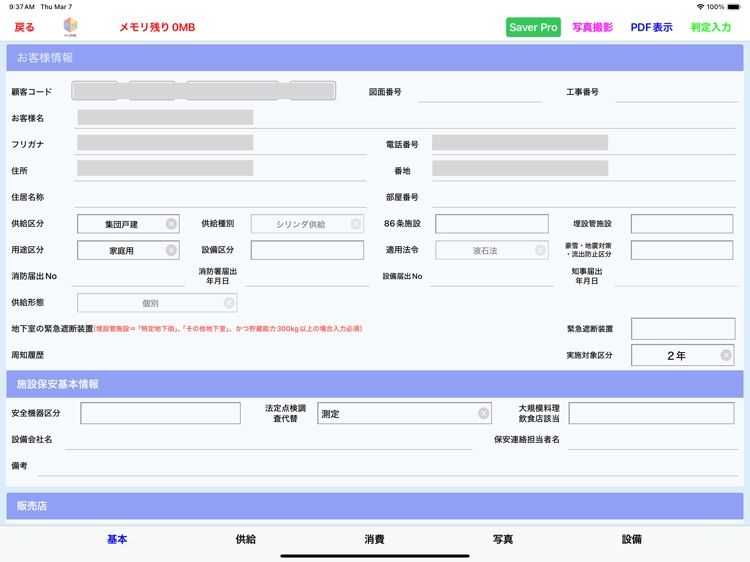This screenshot has height=562, width=750.
Task: Open the 適用法令 selector showing 液石法
Action: (x=492, y=250)
